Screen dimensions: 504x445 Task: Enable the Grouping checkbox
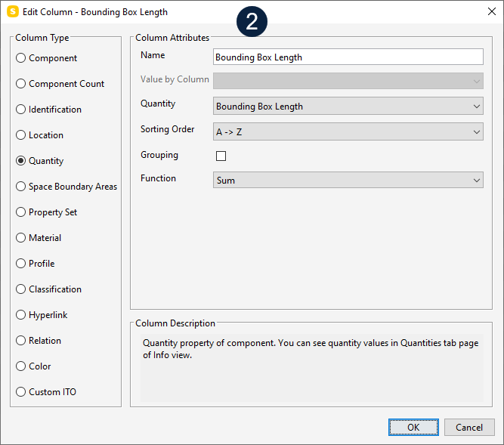click(x=221, y=156)
